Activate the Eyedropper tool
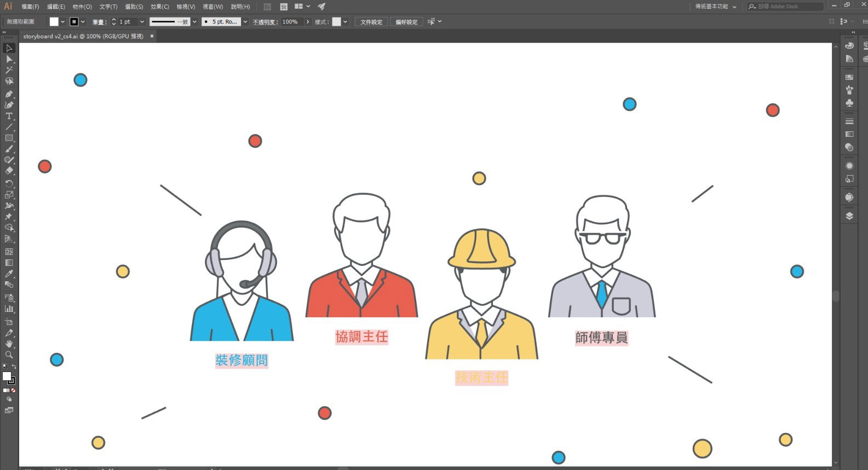 [x=9, y=274]
